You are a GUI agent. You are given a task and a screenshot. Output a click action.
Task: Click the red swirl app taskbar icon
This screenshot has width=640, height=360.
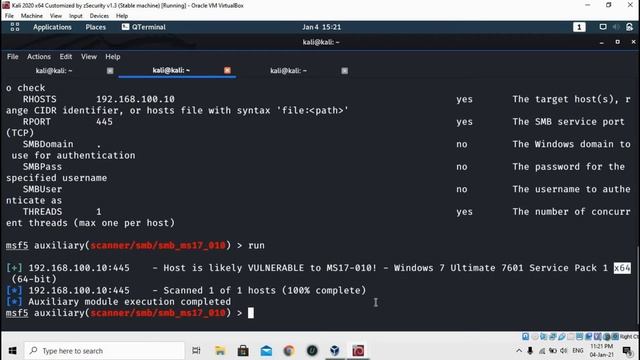click(x=358, y=351)
